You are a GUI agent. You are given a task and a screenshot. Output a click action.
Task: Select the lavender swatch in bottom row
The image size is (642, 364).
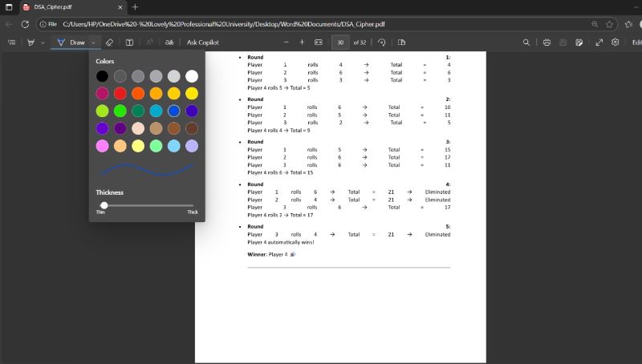coord(192,146)
